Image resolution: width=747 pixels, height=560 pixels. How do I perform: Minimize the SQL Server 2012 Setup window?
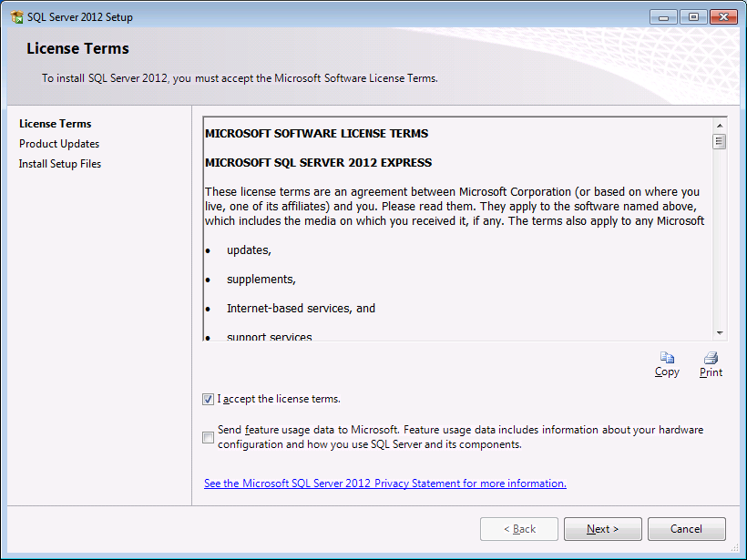663,16
